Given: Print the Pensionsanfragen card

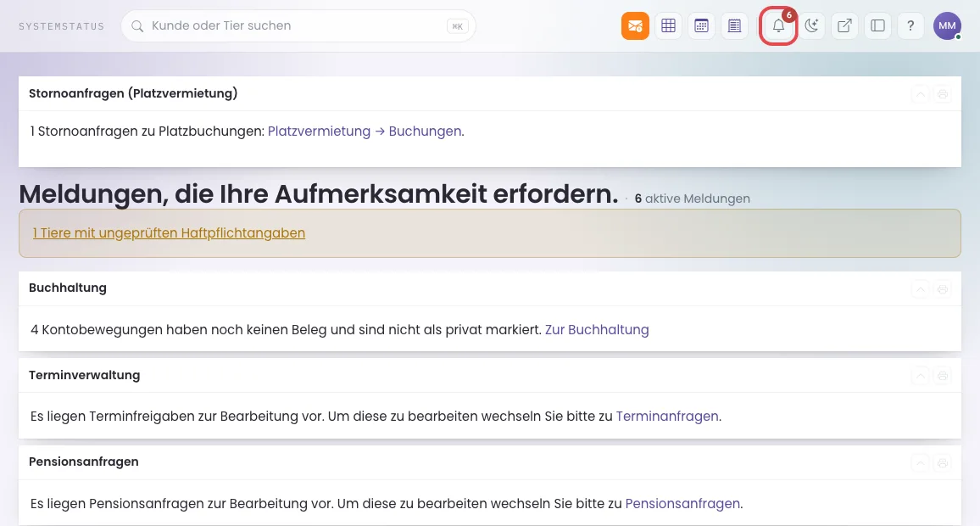Looking at the screenshot, I should pos(943,463).
